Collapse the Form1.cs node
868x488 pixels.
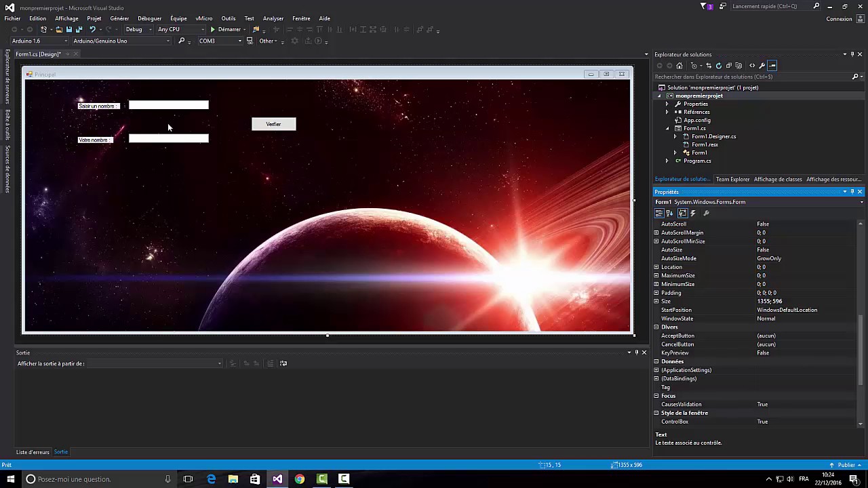pyautogui.click(x=667, y=128)
